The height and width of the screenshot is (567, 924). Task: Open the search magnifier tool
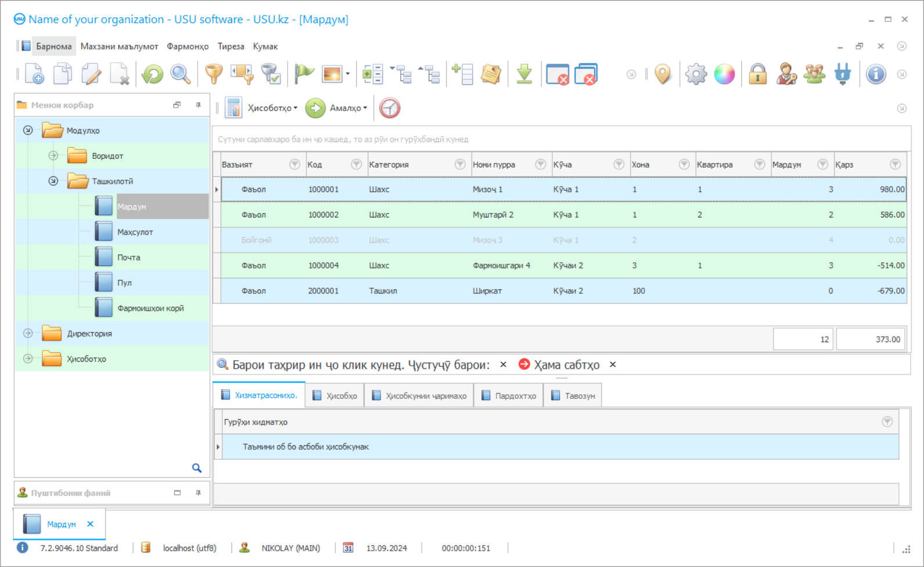180,74
